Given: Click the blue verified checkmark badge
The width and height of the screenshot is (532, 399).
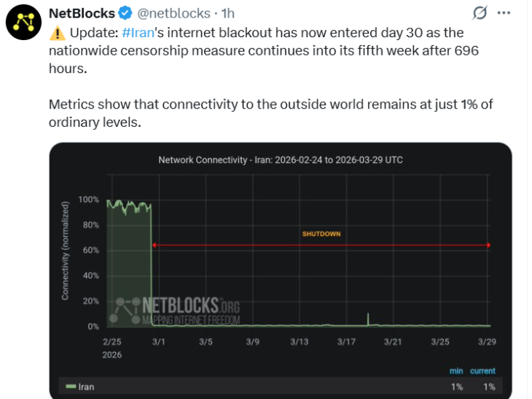Looking at the screenshot, I should tap(125, 13).
